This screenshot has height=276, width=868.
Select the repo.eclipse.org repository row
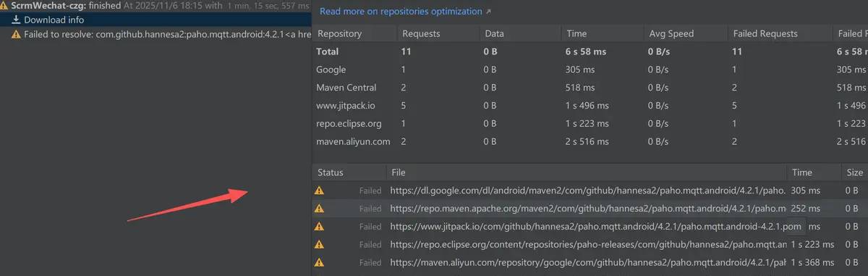tap(590, 123)
